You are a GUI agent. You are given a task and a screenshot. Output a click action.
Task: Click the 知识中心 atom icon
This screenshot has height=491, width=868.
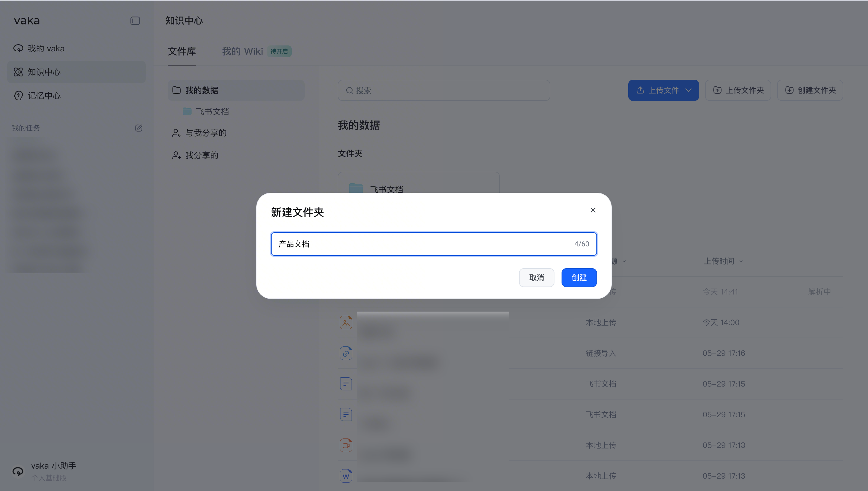[x=18, y=72]
